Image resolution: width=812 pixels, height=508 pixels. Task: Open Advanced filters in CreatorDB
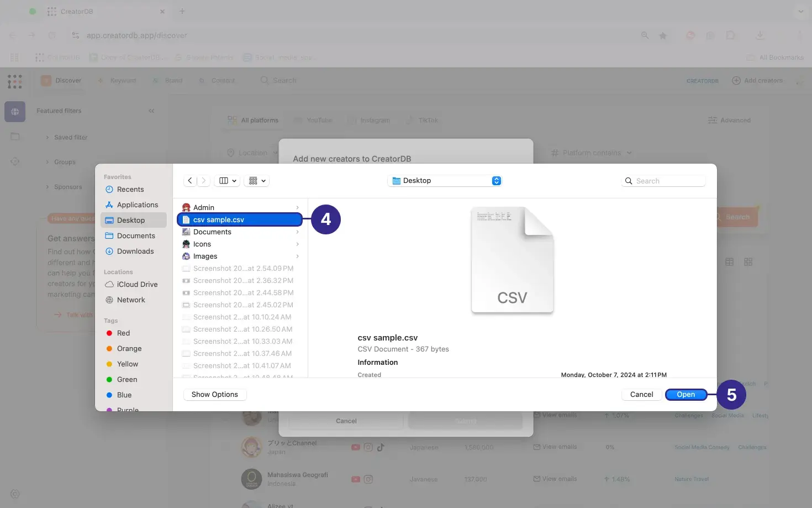point(729,120)
